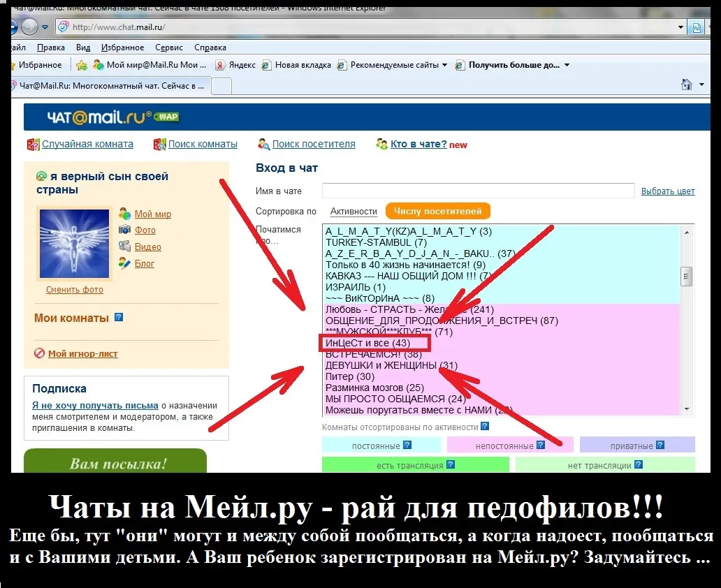Expand the Home button dropdown arrow
The image size is (721, 588).
pyautogui.click(x=701, y=84)
